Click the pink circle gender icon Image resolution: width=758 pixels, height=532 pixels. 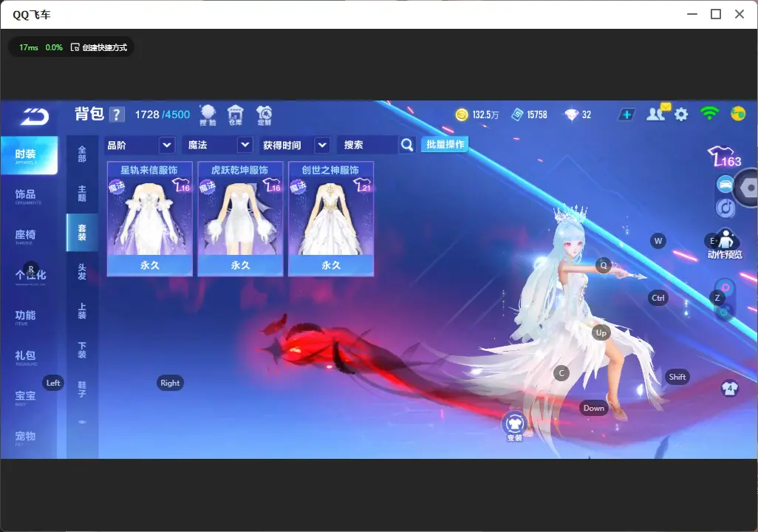[x=725, y=287]
